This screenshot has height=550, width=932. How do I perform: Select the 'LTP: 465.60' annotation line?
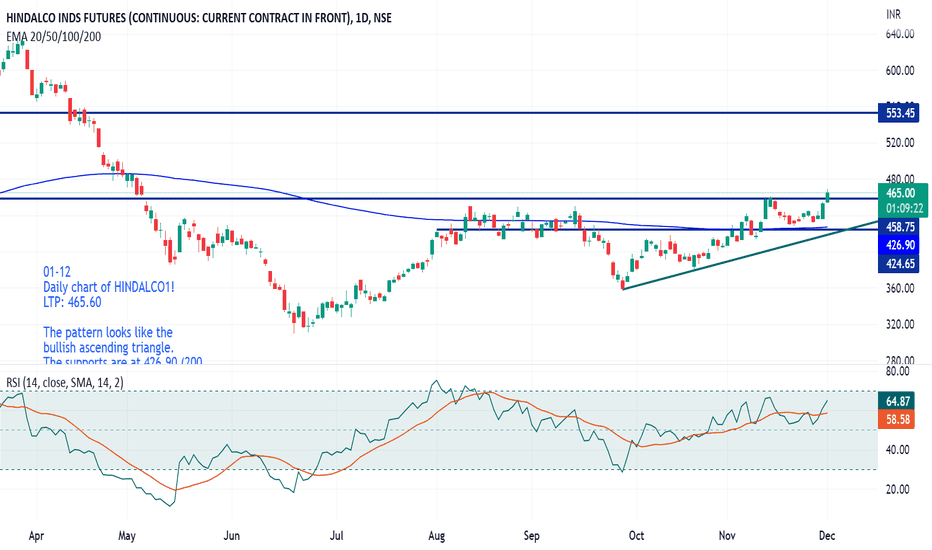pyautogui.click(x=72, y=302)
